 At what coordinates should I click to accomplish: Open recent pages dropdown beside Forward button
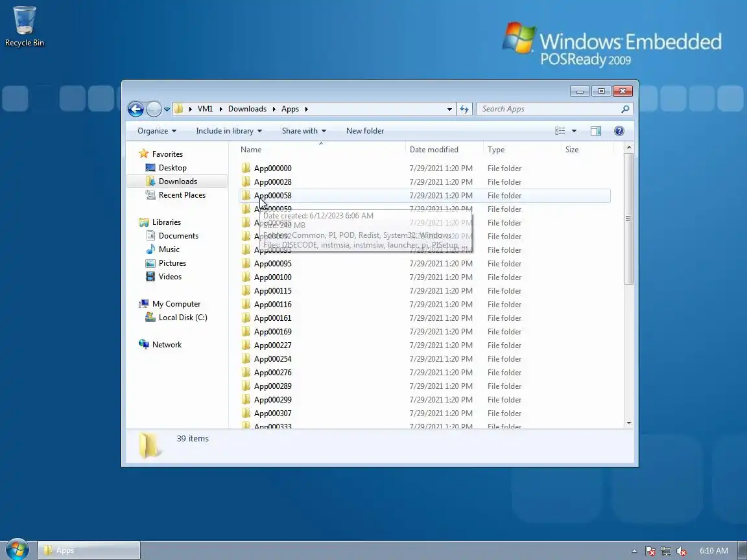click(x=167, y=109)
